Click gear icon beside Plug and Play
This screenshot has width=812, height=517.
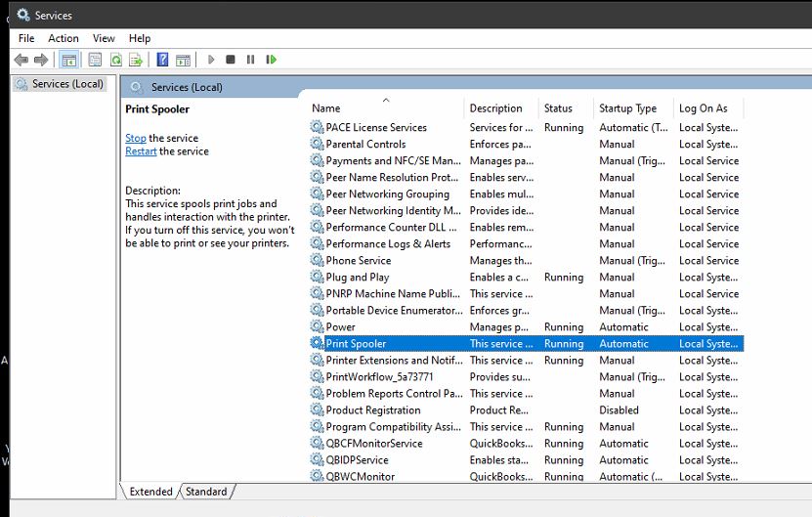317,277
